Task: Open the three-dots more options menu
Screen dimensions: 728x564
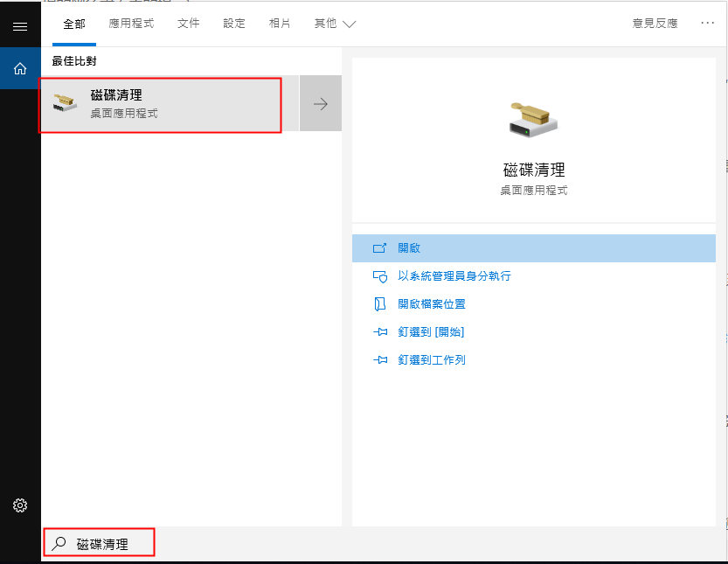Action: 707,23
